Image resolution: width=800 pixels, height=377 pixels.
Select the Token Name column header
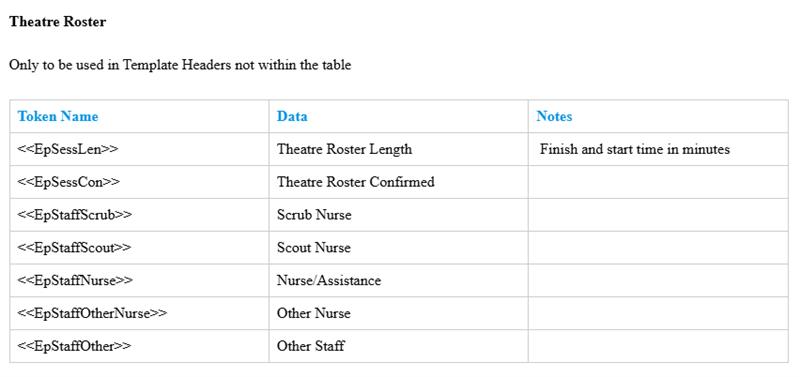58,116
